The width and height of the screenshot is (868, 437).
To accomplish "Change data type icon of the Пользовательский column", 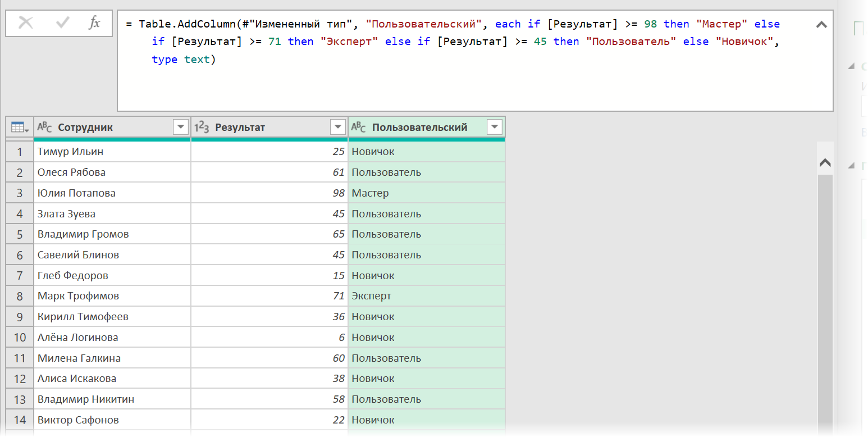I will [359, 128].
